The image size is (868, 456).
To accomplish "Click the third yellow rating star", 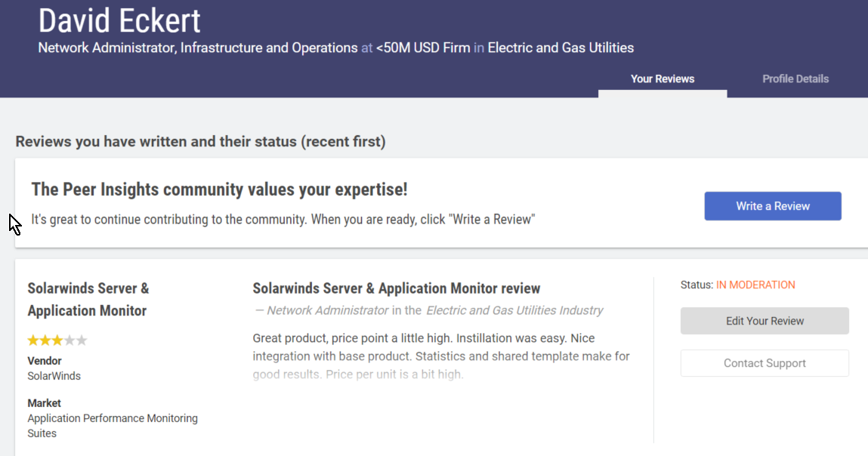I will [x=57, y=340].
